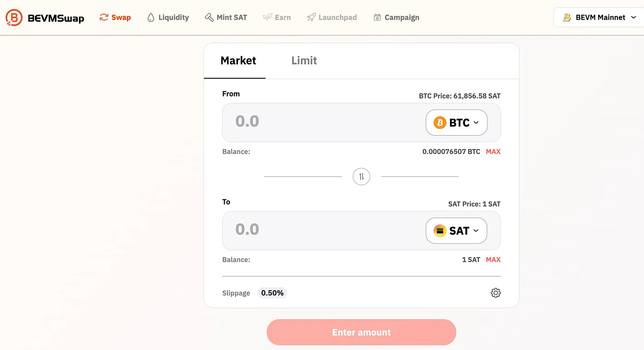This screenshot has height=350, width=644.
Task: Click the orange Bitcoin coin icon
Action: 440,122
